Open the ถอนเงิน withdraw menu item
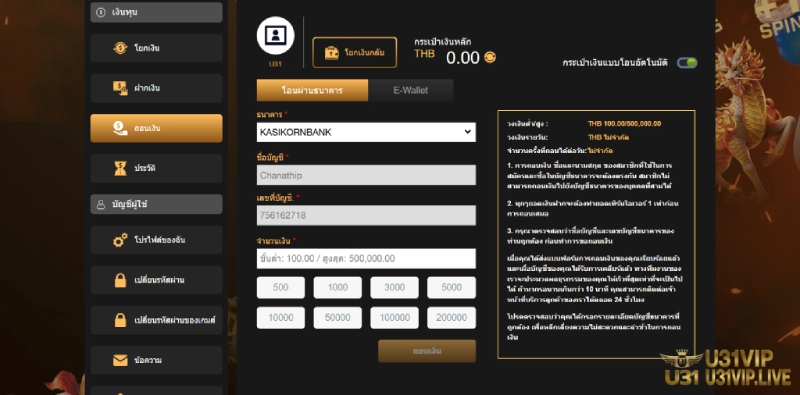 (x=156, y=128)
